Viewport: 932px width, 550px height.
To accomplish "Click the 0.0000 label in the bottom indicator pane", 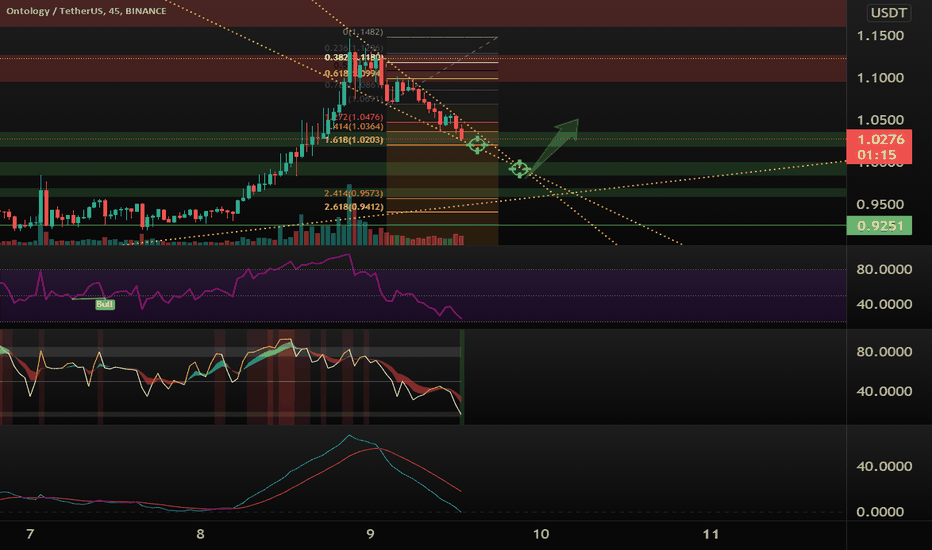I will coord(880,512).
